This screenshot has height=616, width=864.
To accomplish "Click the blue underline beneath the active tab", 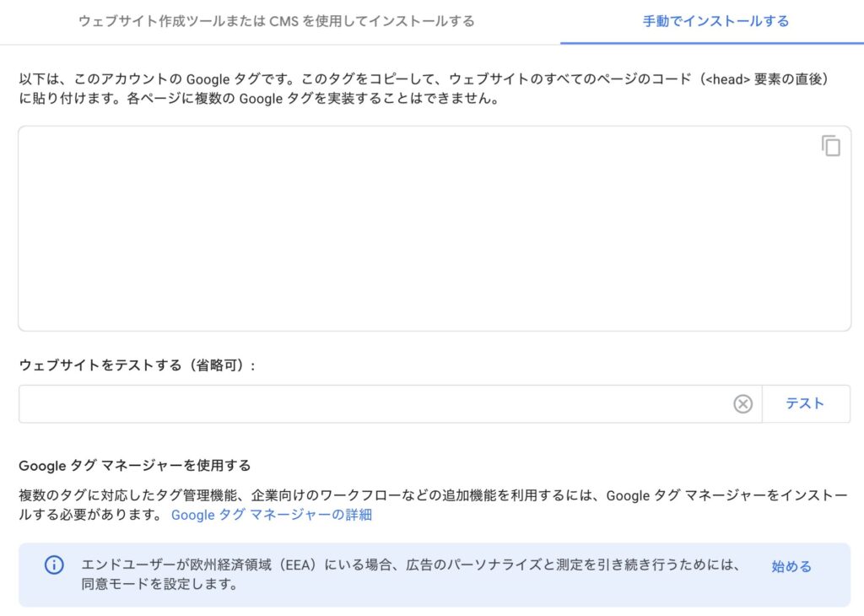I will [x=712, y=43].
